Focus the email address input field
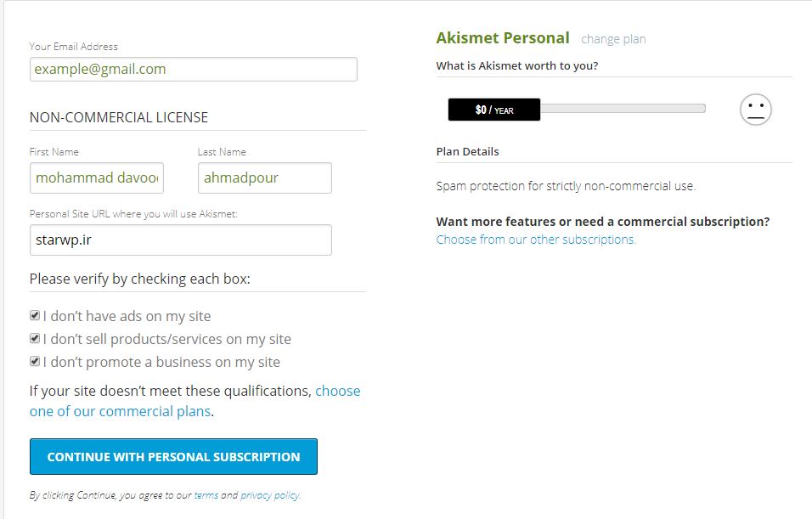Viewport: 812px width, 519px height. tap(193, 70)
